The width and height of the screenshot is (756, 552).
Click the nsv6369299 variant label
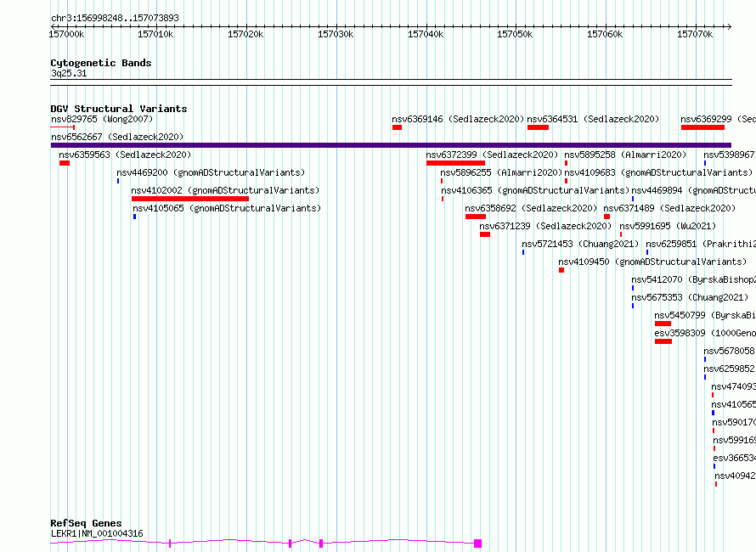pos(718,119)
